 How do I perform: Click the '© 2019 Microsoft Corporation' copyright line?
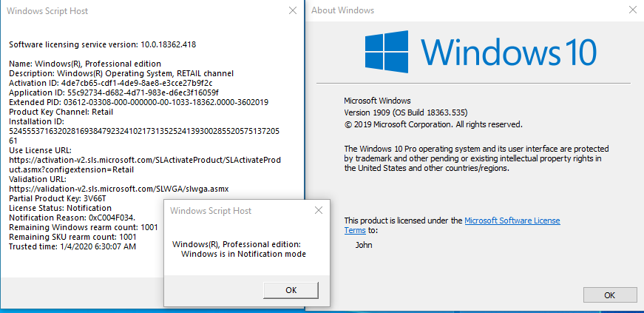coord(433,124)
